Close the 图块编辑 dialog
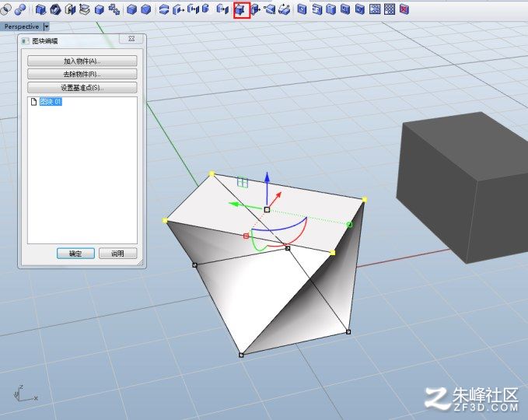Viewport: 528px width, 420px height. tap(131, 39)
